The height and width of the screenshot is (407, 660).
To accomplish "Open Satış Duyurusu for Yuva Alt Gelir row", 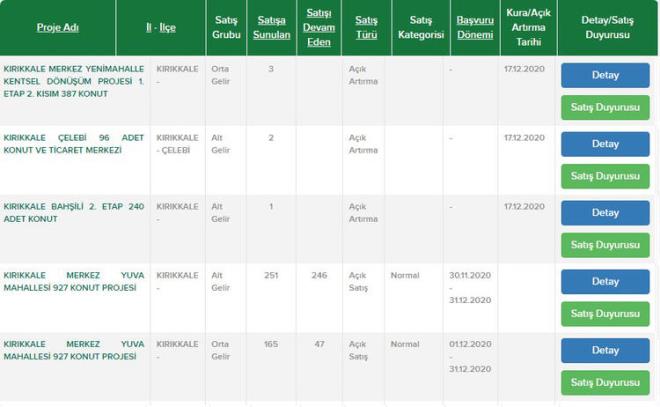I will [605, 314].
